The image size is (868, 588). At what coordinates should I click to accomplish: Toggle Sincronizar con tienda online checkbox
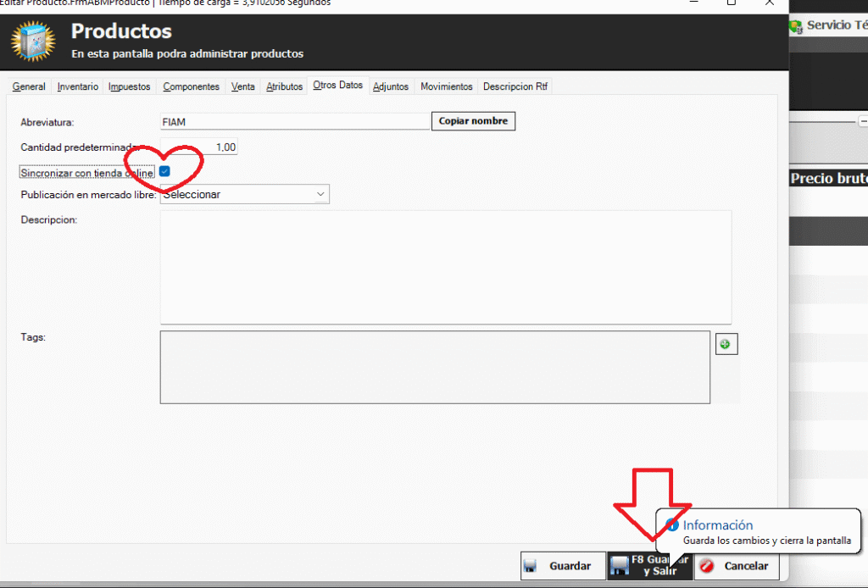[x=165, y=172]
